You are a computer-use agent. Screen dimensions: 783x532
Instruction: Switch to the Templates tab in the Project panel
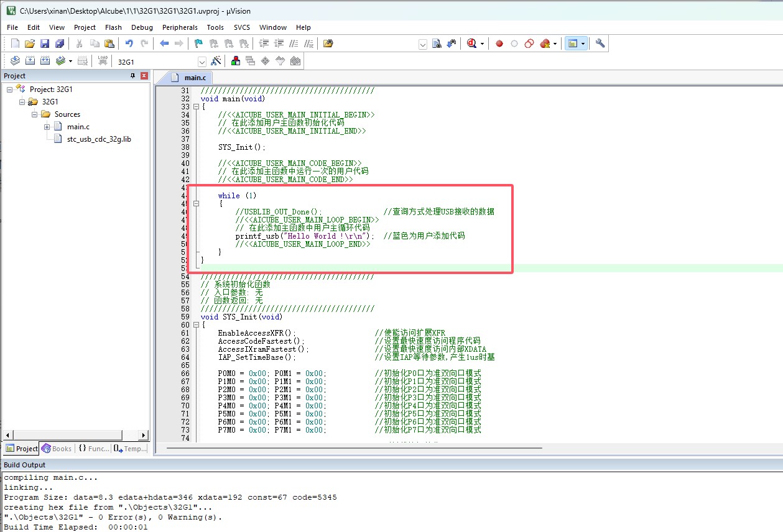[x=131, y=448]
